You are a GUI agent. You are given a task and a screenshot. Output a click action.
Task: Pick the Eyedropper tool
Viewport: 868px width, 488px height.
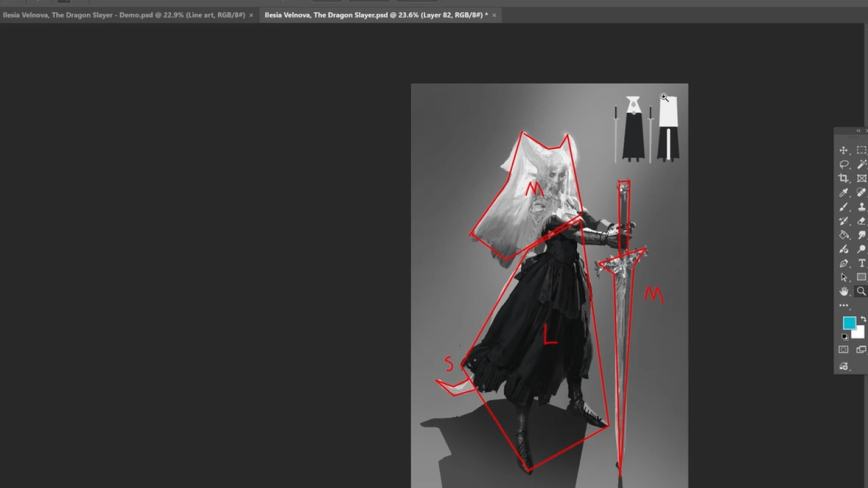click(844, 192)
